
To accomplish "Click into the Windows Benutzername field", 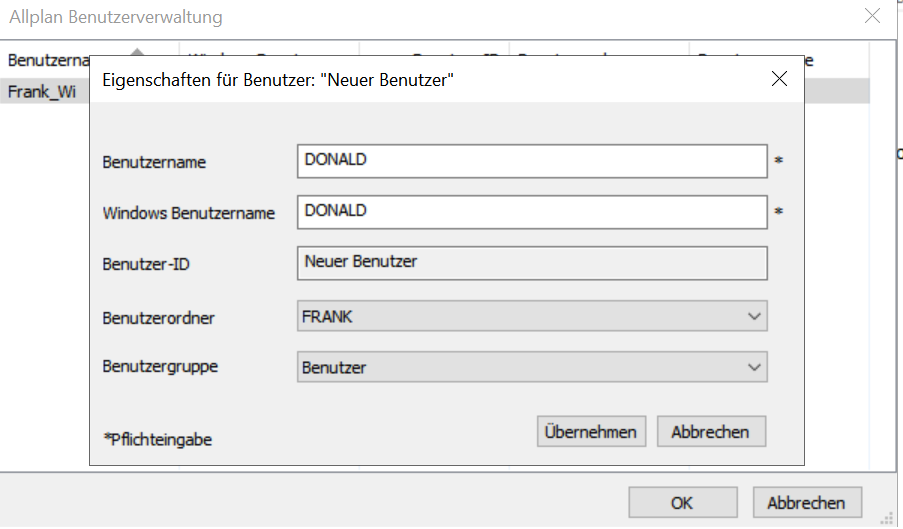I will (532, 212).
